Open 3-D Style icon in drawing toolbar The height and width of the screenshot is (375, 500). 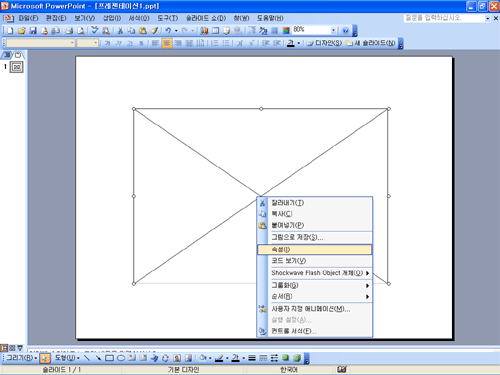[297, 358]
